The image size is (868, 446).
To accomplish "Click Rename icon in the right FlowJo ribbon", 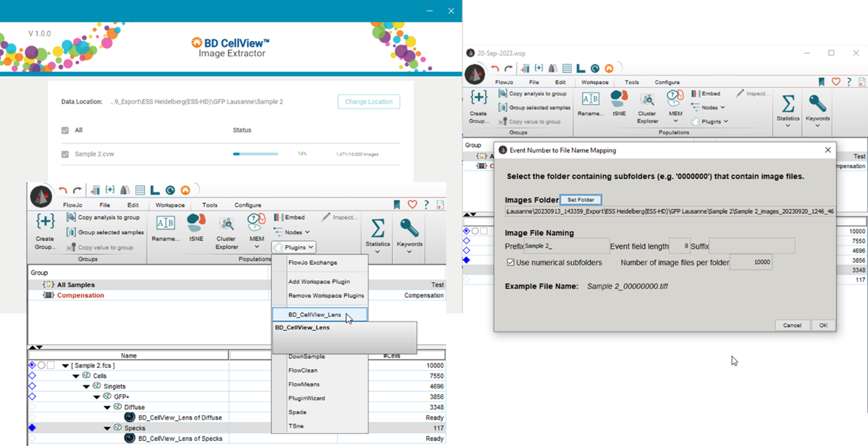I will 590,103.
